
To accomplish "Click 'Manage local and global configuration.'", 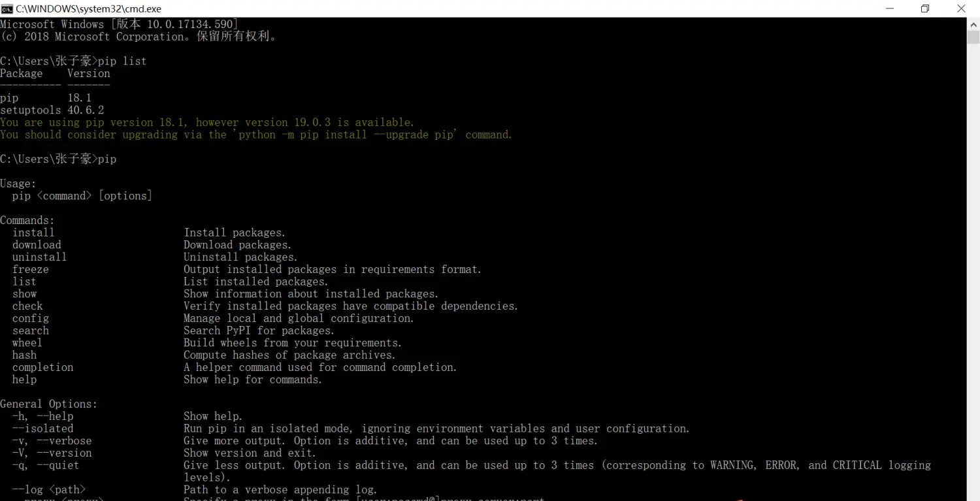I will [x=299, y=318].
